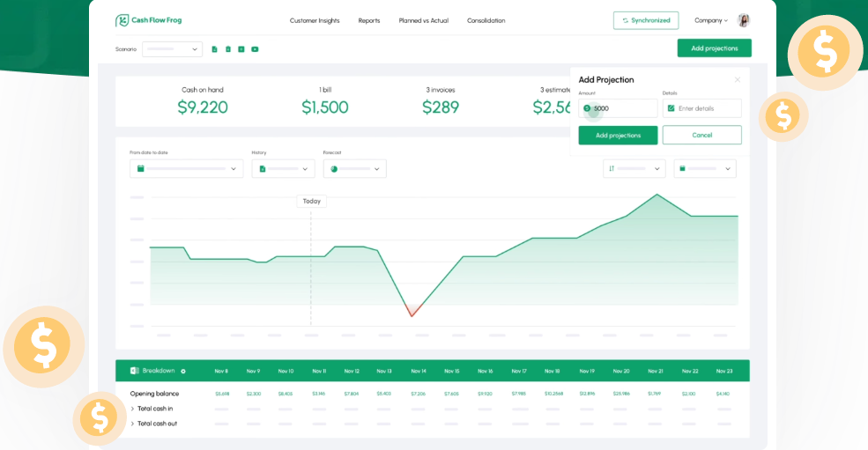
Task: Click the Cash on hand $9,220 value
Action: tap(203, 107)
